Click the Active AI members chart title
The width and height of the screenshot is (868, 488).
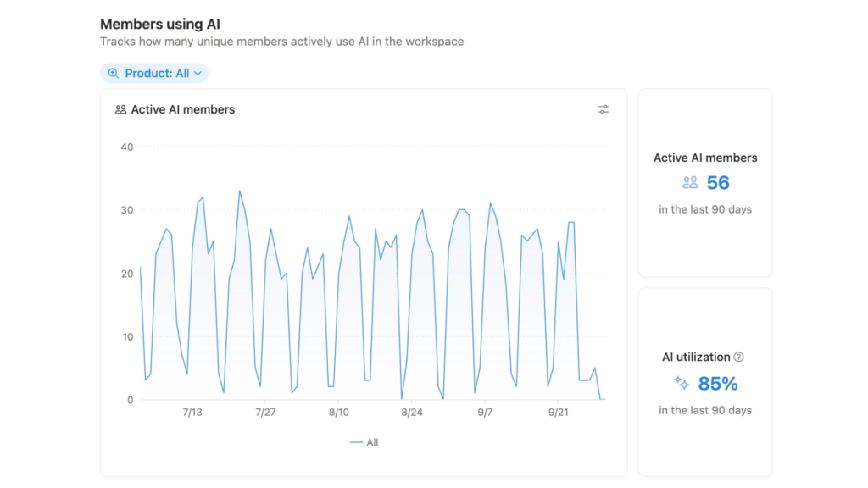coord(183,109)
